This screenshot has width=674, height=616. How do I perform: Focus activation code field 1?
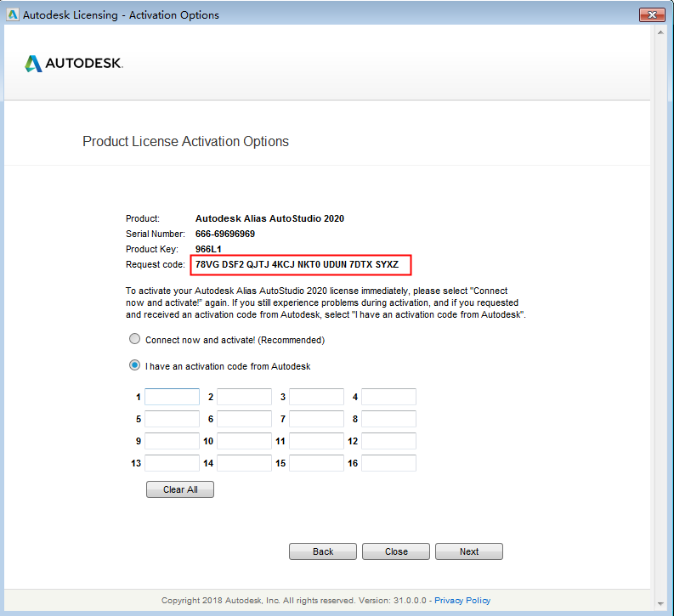[172, 397]
